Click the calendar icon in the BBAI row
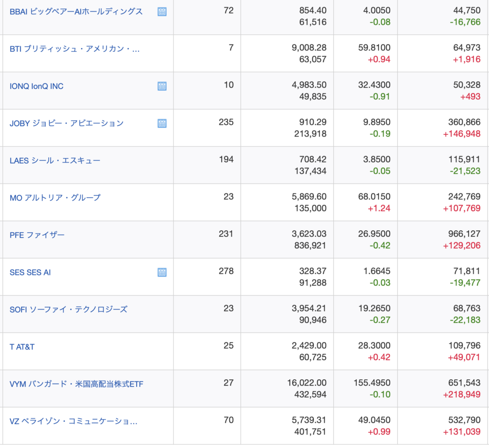The height and width of the screenshot is (448, 489). (x=162, y=12)
